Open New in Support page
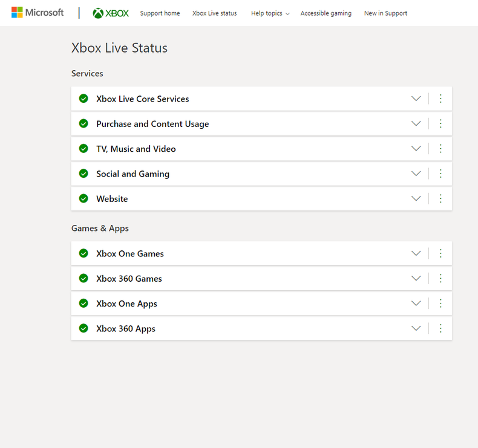Viewport: 478px width, 448px height. (x=385, y=13)
